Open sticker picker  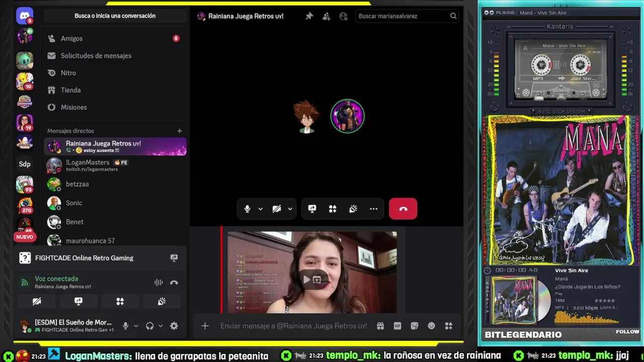pos(415,326)
